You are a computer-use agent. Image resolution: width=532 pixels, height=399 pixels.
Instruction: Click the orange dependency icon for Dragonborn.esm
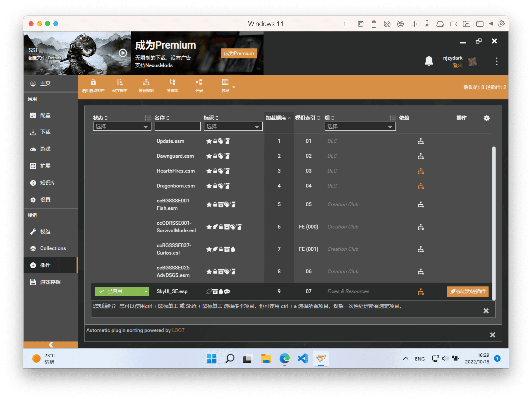pyautogui.click(x=420, y=186)
